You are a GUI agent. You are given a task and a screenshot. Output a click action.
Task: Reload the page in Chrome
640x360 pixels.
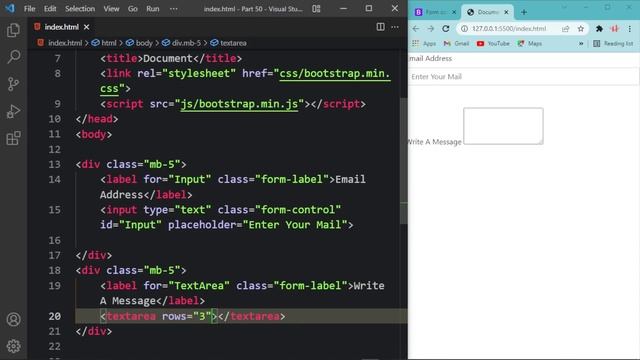tap(446, 29)
